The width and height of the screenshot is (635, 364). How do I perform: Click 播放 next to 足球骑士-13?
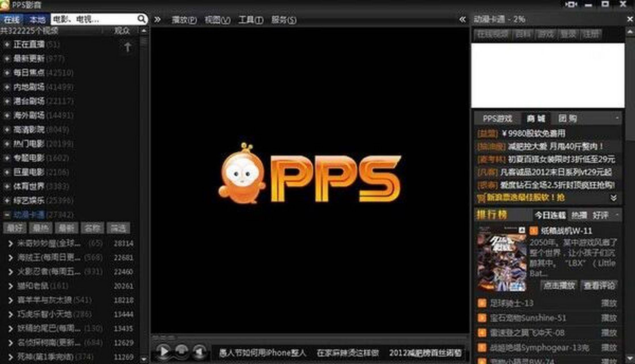coord(609,303)
